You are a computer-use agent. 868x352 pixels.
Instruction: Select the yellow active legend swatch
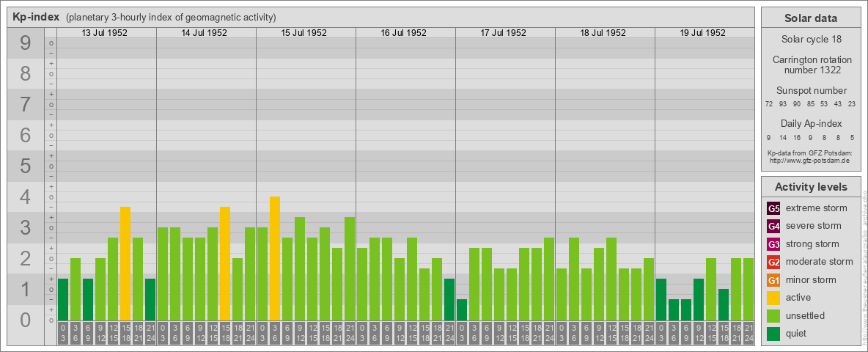(x=773, y=298)
